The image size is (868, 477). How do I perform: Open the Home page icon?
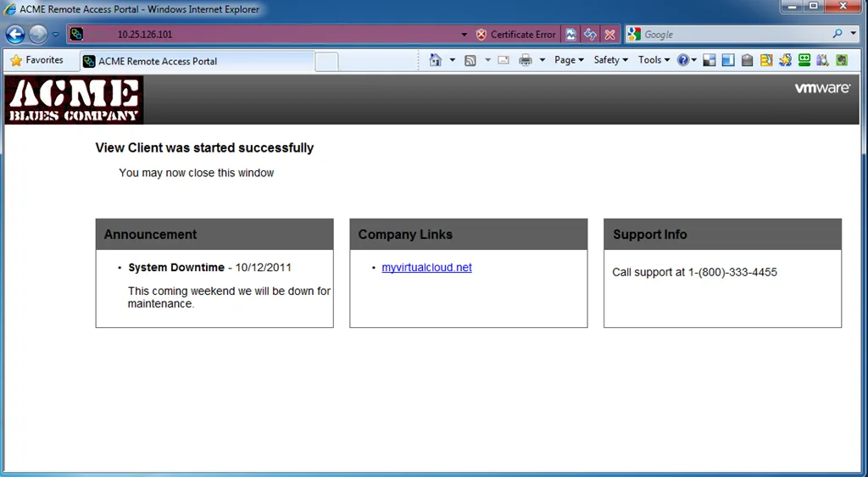pyautogui.click(x=436, y=60)
